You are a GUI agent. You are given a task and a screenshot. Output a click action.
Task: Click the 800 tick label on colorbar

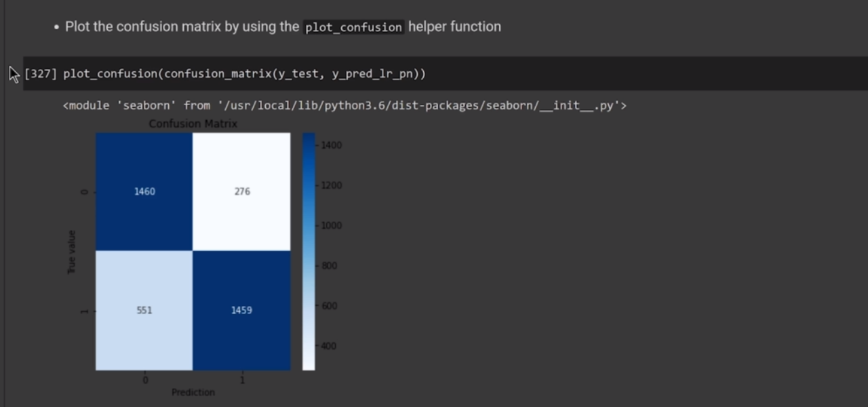coord(329,266)
